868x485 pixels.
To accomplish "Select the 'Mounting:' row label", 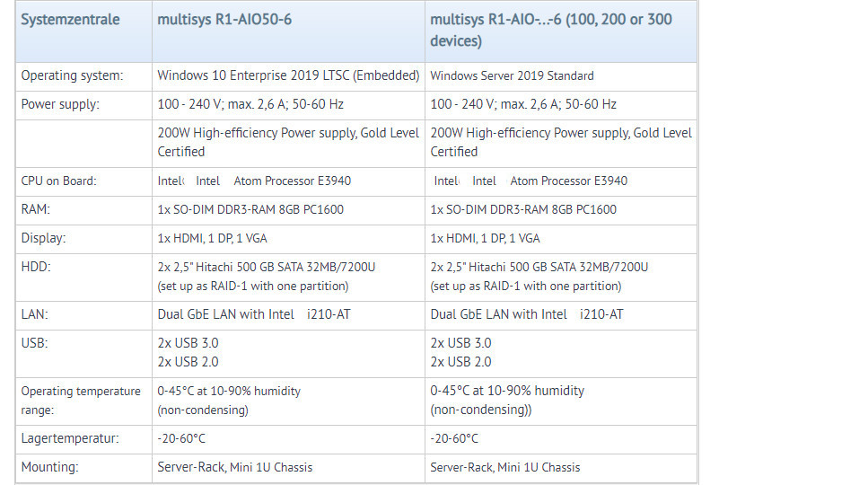I will pos(50,467).
